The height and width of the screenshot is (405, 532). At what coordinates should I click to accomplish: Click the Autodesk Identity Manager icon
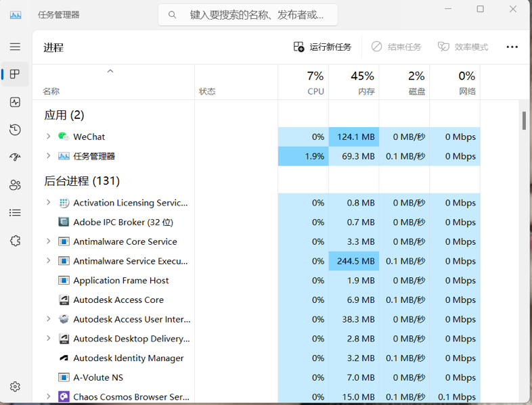click(64, 358)
